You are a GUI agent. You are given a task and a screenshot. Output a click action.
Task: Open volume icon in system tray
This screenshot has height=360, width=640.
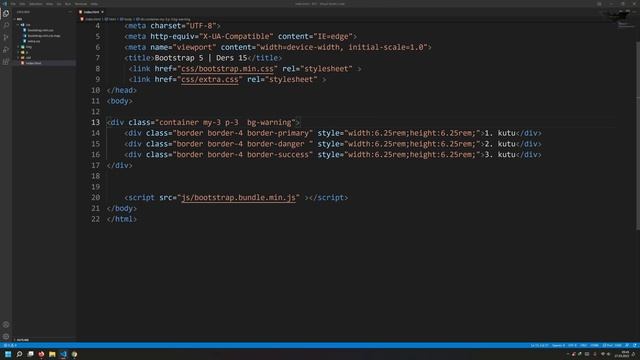click(x=609, y=354)
